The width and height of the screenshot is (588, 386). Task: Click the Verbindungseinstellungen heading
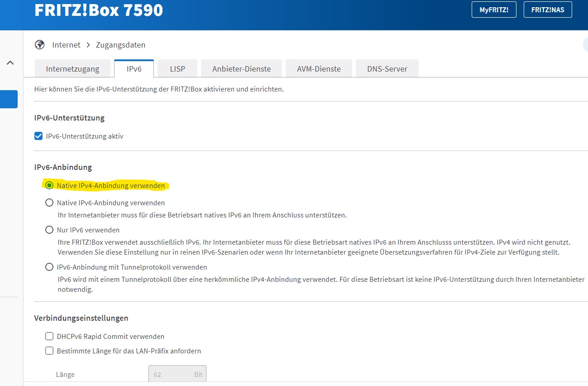coord(81,318)
